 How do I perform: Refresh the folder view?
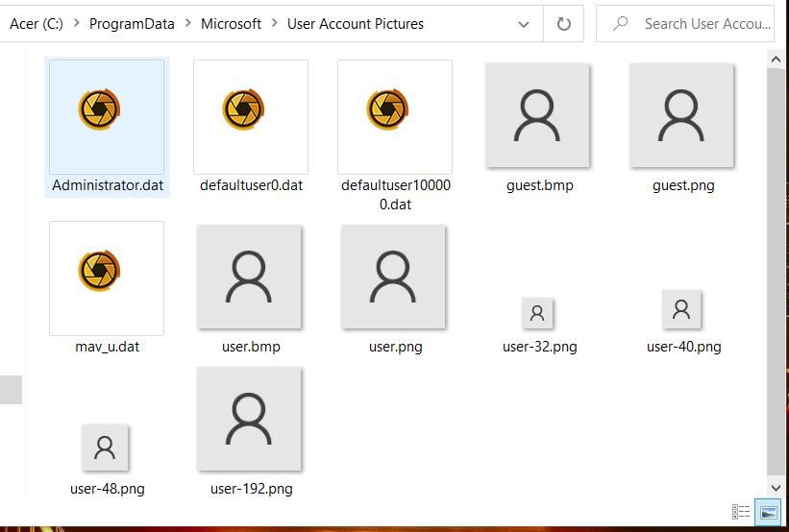tap(563, 24)
